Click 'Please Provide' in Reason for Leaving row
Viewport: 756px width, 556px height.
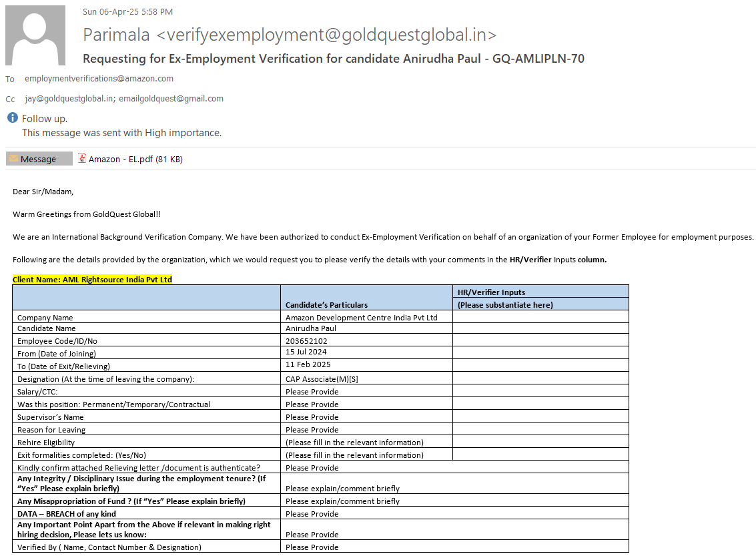[x=312, y=430]
